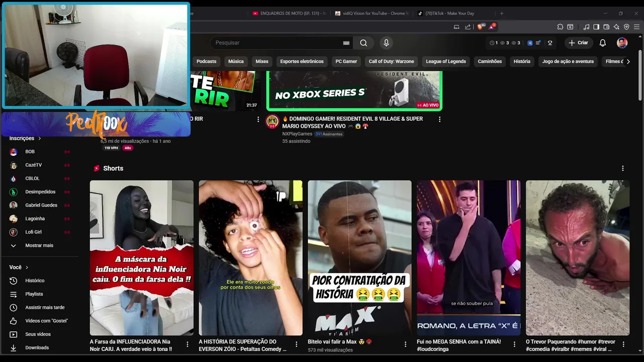This screenshot has width=644, height=362.
Task: Expand Mostrar mais subscriptions
Action: click(39, 245)
